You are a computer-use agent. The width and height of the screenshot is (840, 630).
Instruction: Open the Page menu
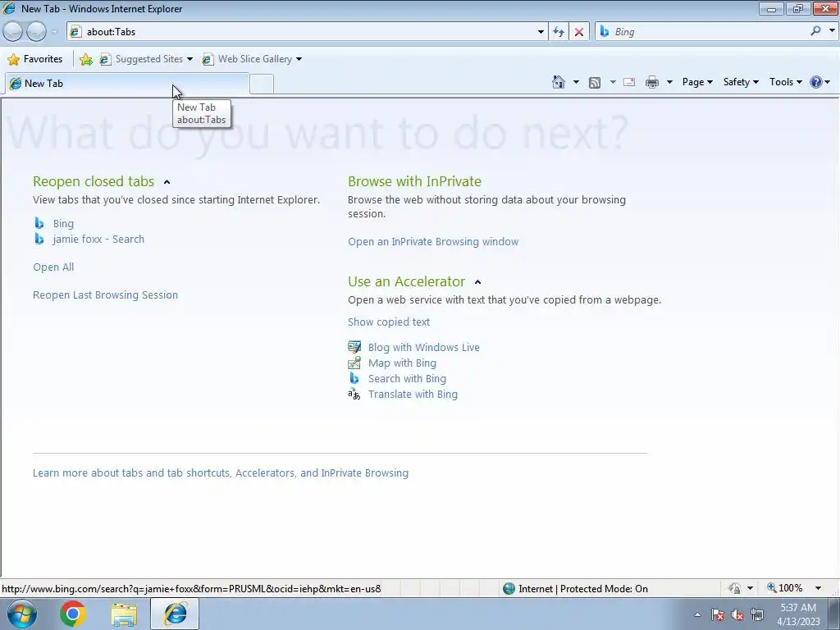pyautogui.click(x=697, y=82)
